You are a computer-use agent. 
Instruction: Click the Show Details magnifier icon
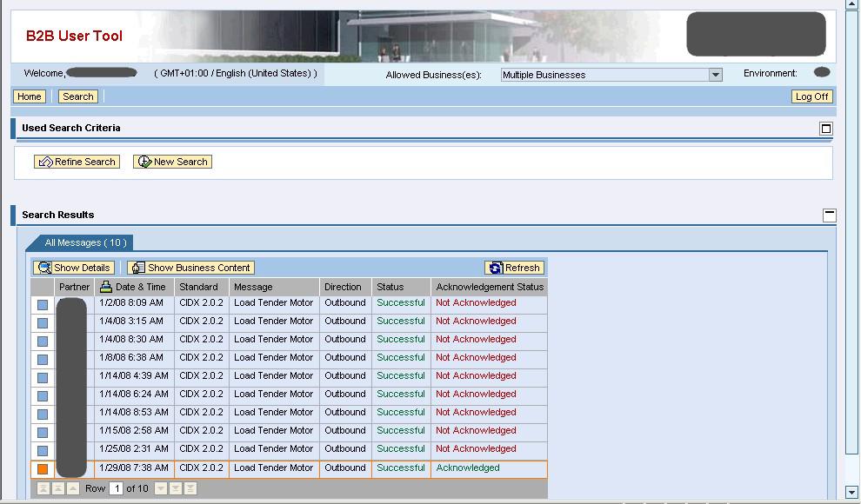pyautogui.click(x=43, y=268)
